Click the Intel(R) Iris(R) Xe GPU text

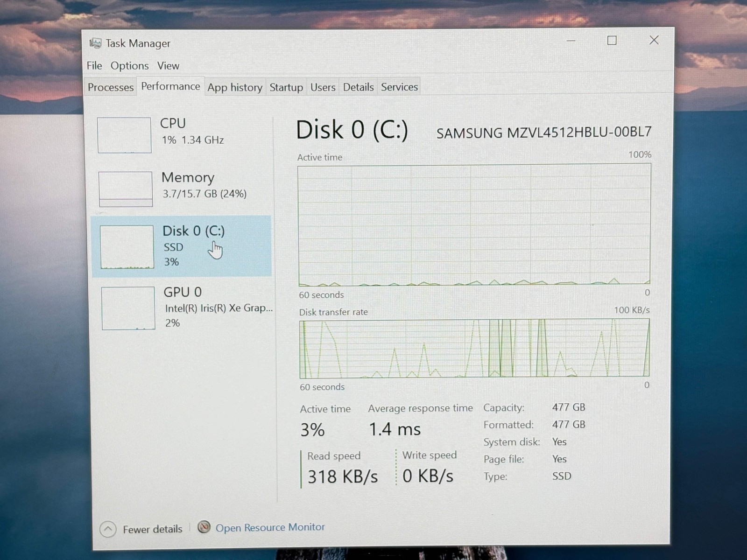click(219, 308)
